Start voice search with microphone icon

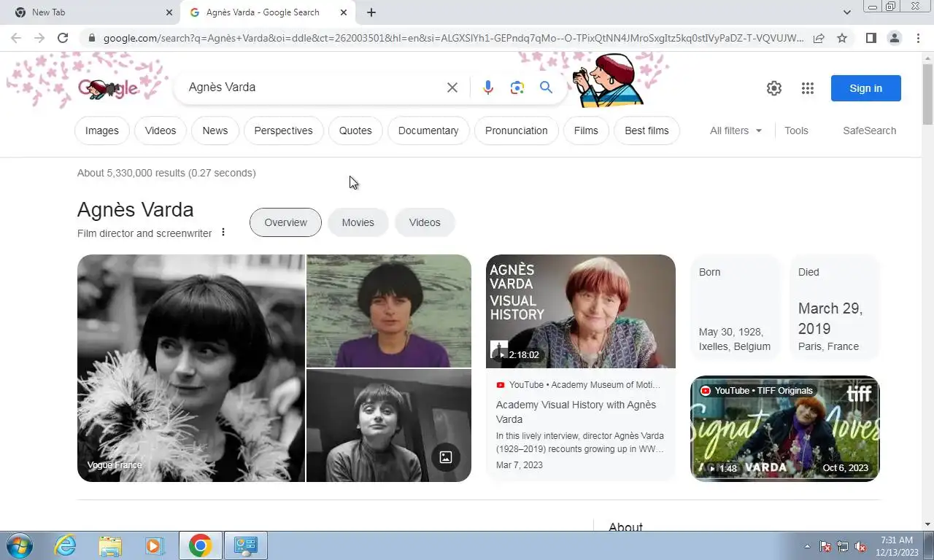point(488,87)
